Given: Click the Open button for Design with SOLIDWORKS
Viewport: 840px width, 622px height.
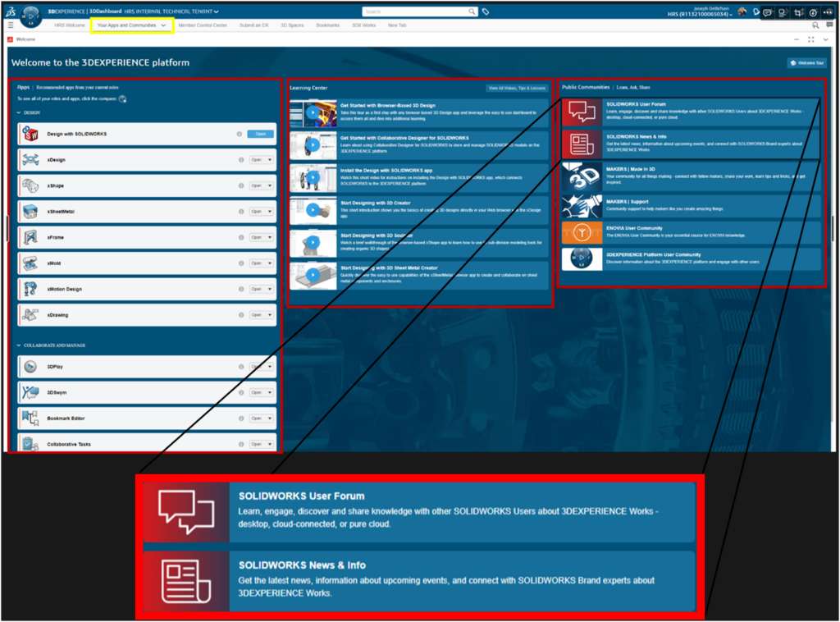Looking at the screenshot, I should coord(261,134).
